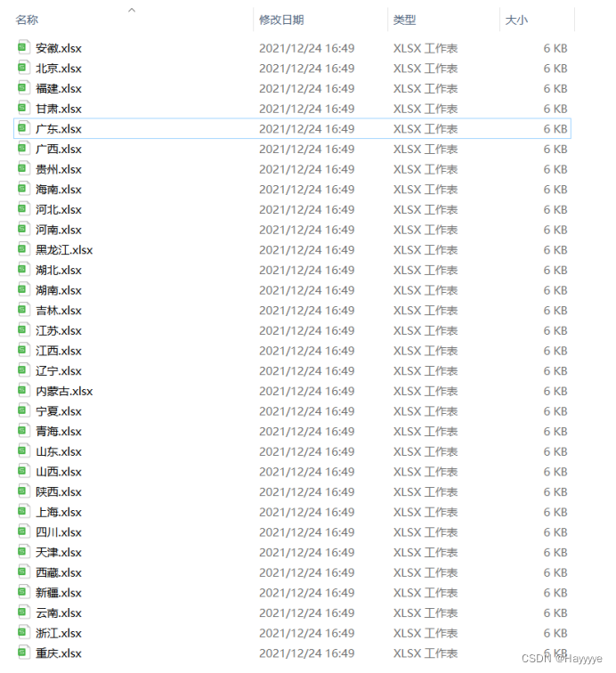
Task: Click the file icon of 广西.xlsx
Action: pos(24,148)
